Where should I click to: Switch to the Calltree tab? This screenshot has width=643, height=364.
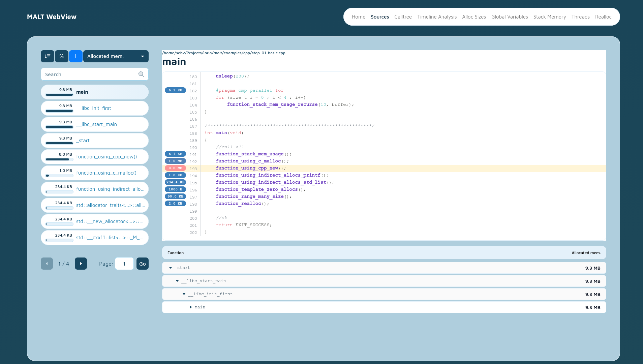tap(403, 17)
